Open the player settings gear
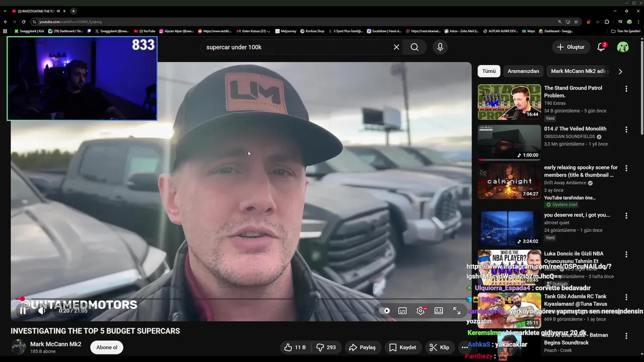Viewport: 644px width, 362px height. pyautogui.click(x=421, y=311)
